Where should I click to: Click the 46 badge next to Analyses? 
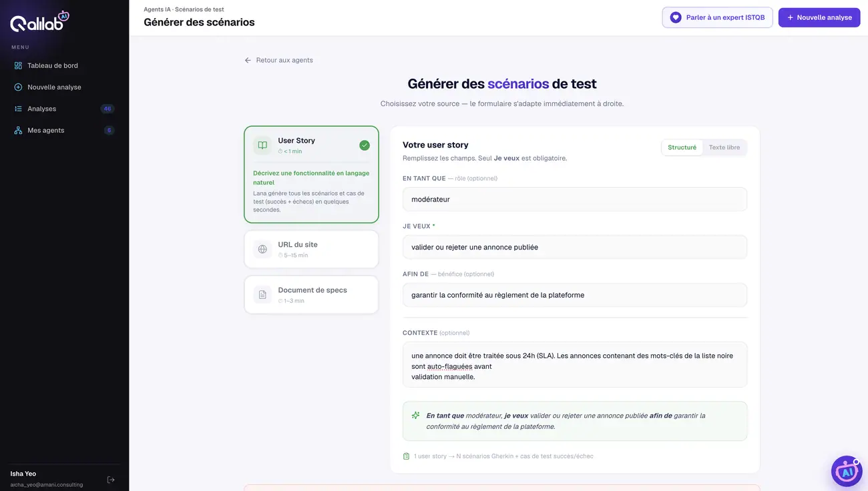pyautogui.click(x=107, y=109)
